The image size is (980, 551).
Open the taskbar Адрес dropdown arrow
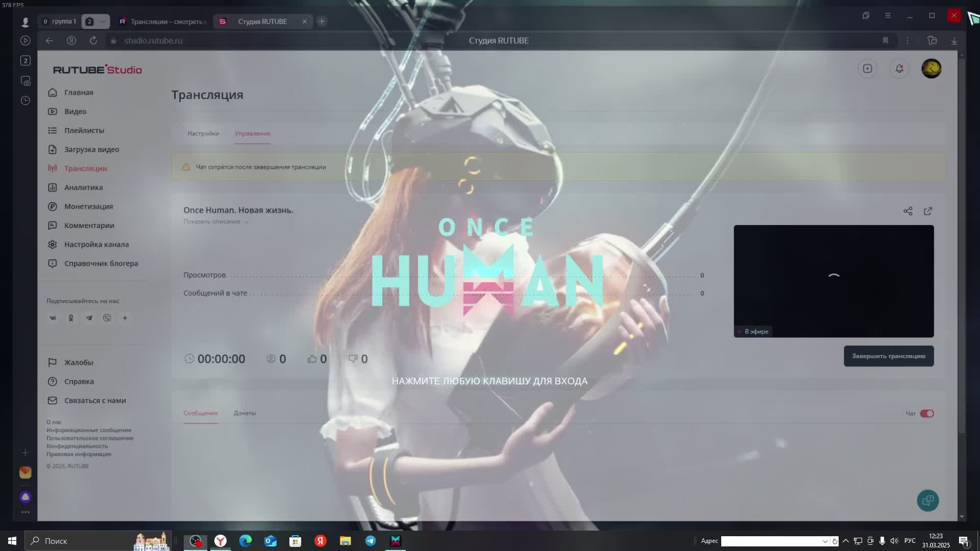click(825, 541)
